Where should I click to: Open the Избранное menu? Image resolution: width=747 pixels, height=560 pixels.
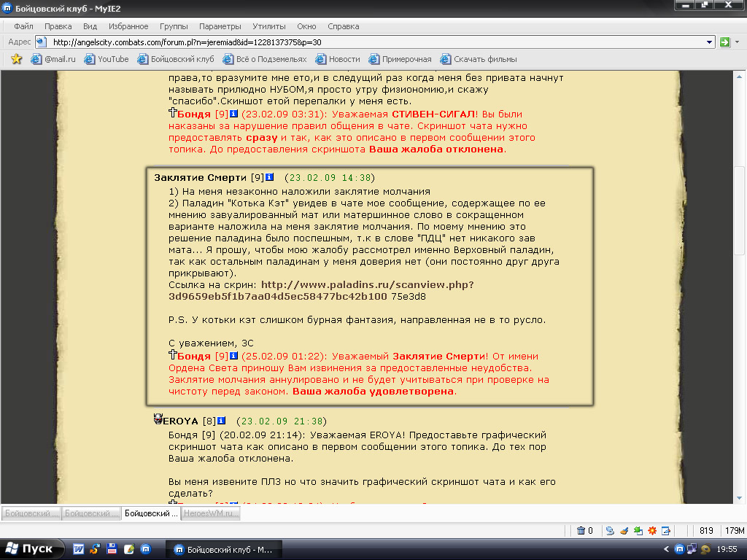pyautogui.click(x=128, y=26)
